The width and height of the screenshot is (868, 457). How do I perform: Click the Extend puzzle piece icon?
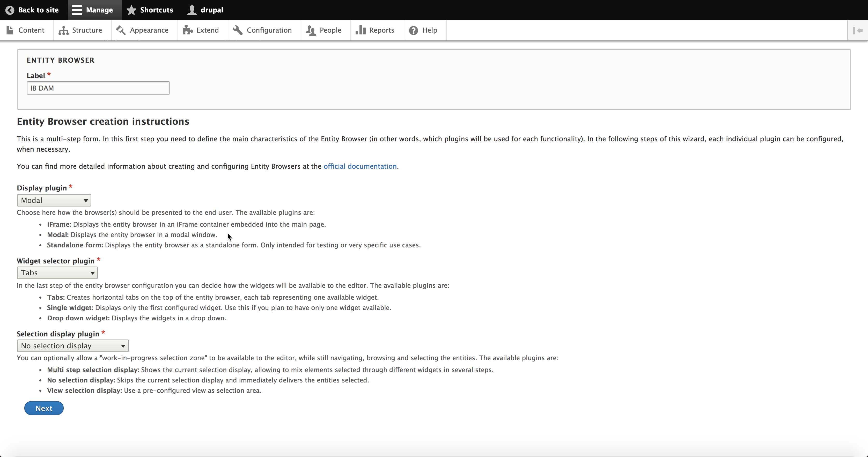point(187,30)
